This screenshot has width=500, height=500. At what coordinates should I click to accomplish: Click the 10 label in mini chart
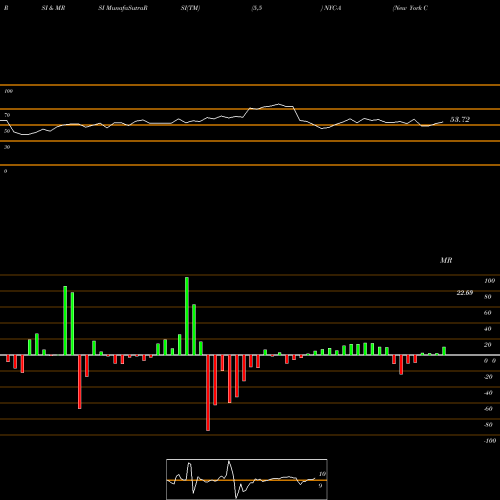point(322,474)
